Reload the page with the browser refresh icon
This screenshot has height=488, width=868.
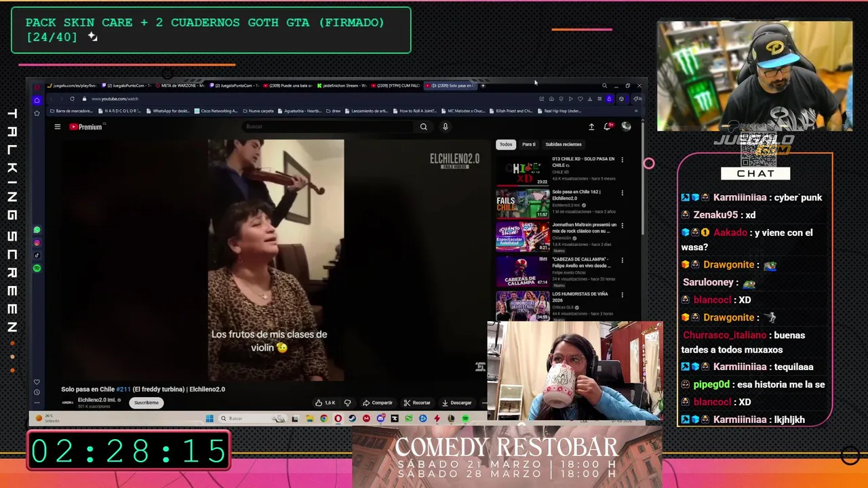click(x=72, y=99)
